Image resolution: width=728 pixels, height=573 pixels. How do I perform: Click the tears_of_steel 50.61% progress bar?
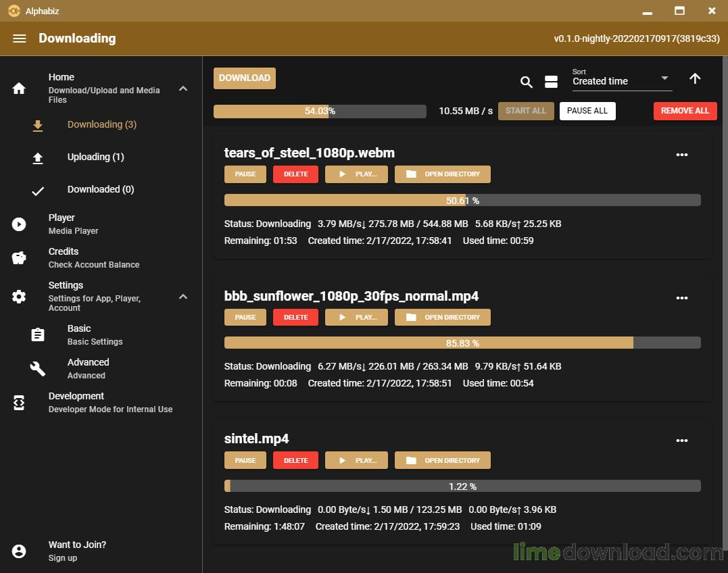point(462,201)
